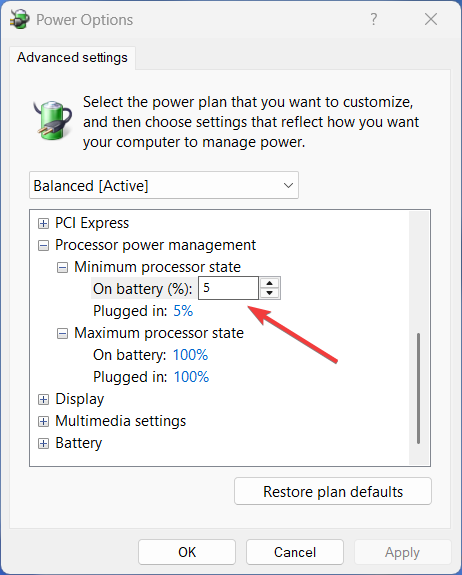
Task: Expand the Display node
Action: [x=43, y=399]
